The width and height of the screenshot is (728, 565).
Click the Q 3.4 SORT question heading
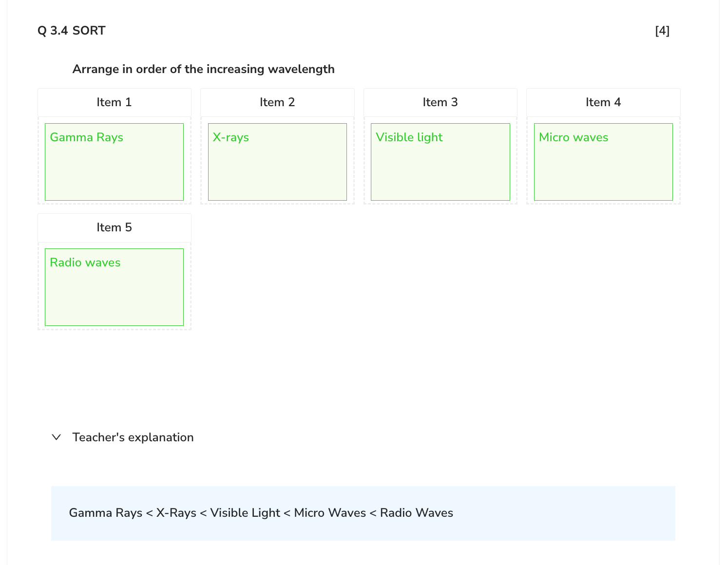pyautogui.click(x=71, y=31)
